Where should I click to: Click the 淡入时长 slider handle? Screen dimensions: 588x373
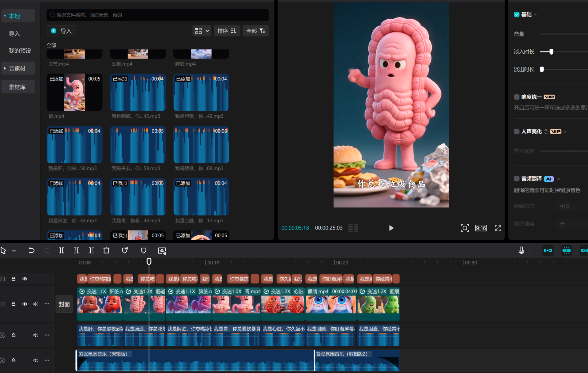click(551, 52)
